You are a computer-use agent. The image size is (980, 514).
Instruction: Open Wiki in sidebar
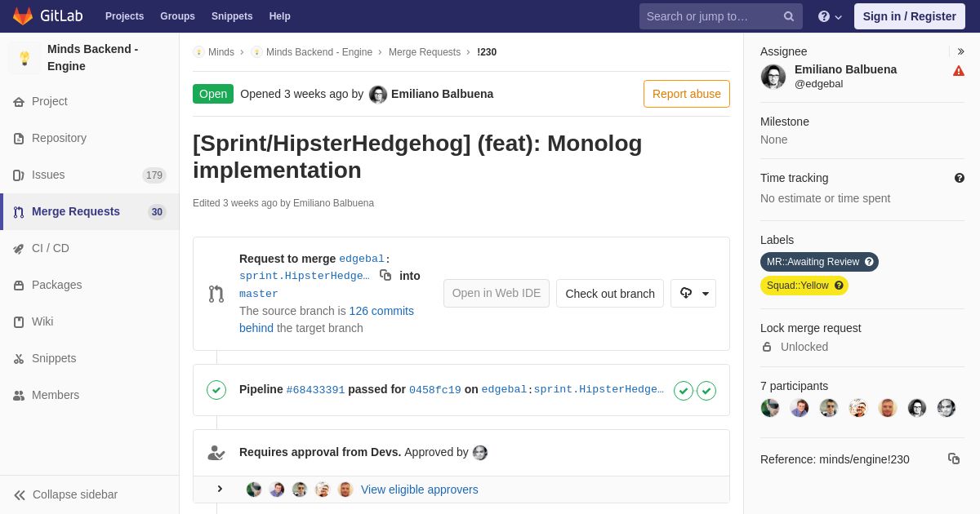click(x=90, y=321)
